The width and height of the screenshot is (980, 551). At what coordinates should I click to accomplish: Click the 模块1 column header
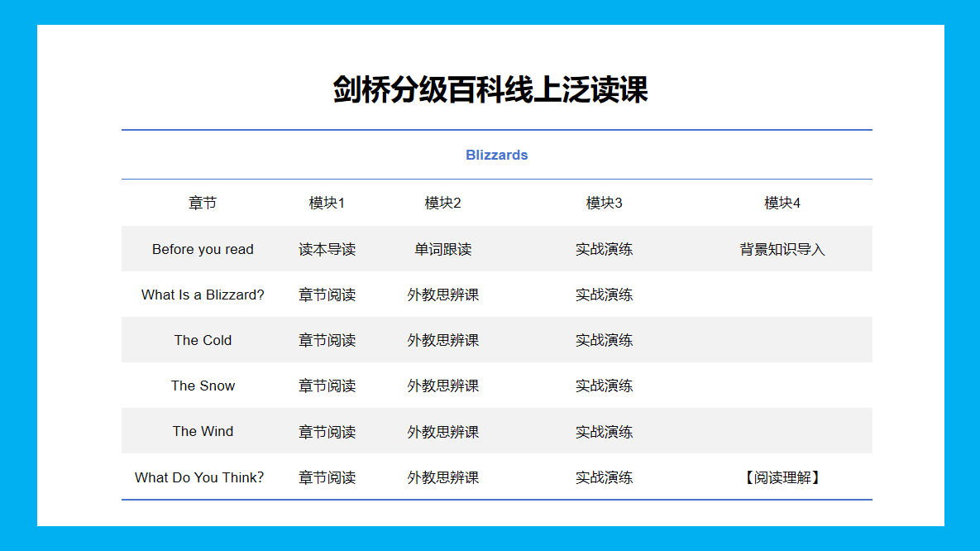pyautogui.click(x=327, y=202)
